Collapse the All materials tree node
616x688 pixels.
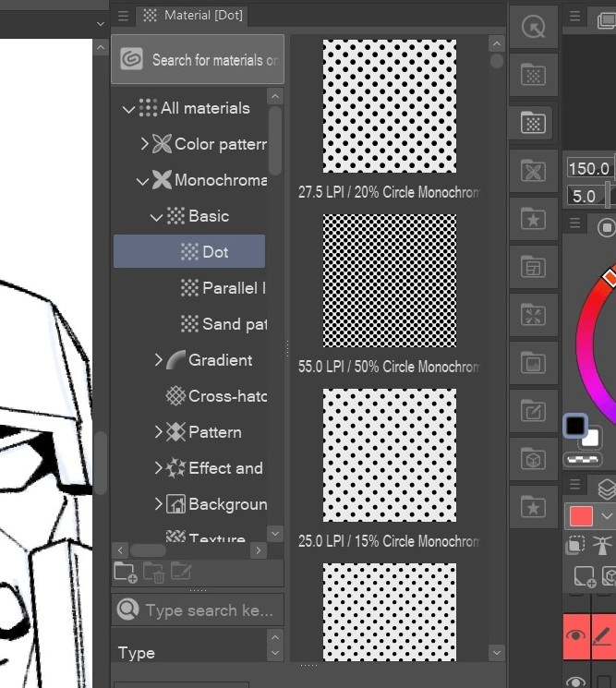coord(128,109)
